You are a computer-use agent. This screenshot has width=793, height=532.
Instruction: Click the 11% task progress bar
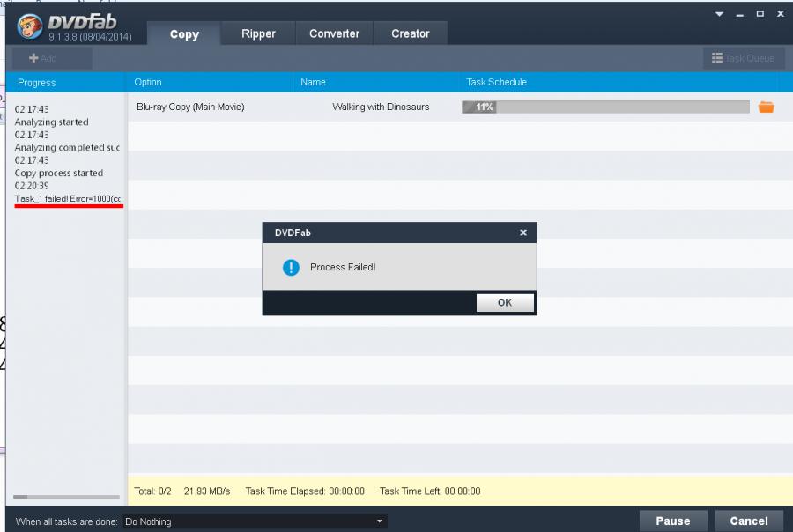pyautogui.click(x=605, y=107)
